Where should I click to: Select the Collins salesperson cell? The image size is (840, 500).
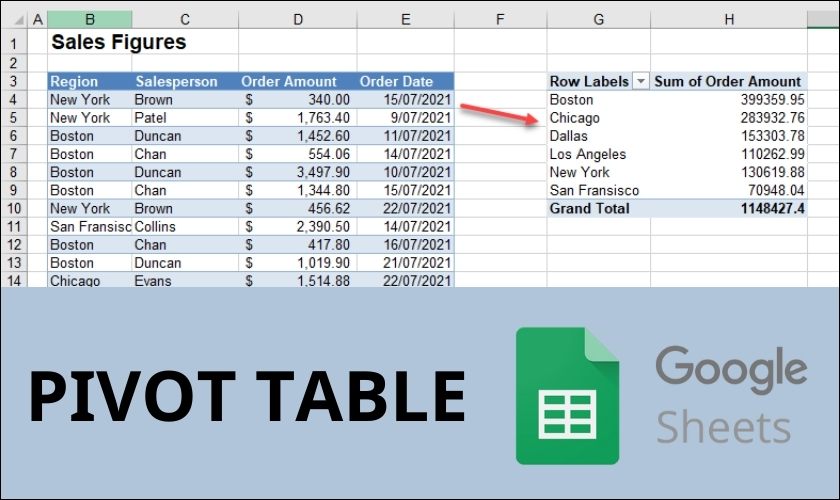click(185, 227)
